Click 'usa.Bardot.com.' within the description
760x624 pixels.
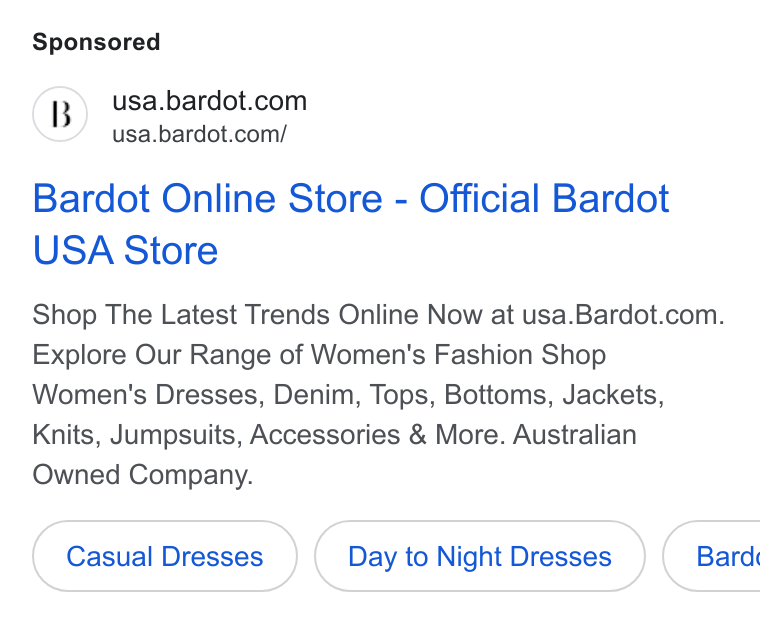coord(623,315)
